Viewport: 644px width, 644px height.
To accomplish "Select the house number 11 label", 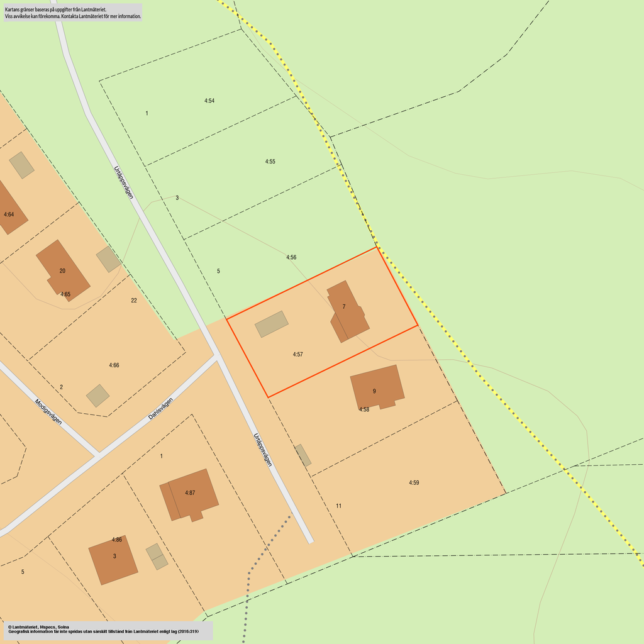I will click(x=338, y=506).
